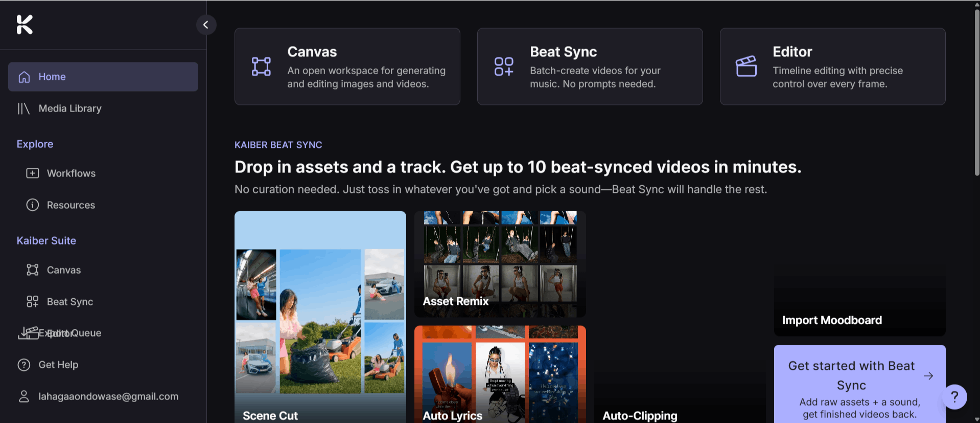Click the "No curation needed" description text
The image size is (980, 423).
click(501, 190)
